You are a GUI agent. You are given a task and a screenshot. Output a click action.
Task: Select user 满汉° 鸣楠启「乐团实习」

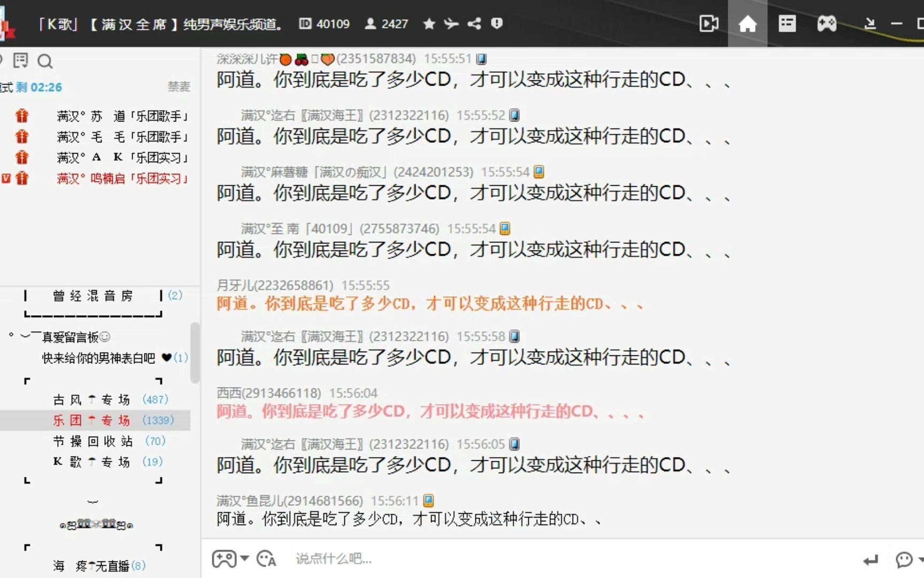(x=123, y=178)
